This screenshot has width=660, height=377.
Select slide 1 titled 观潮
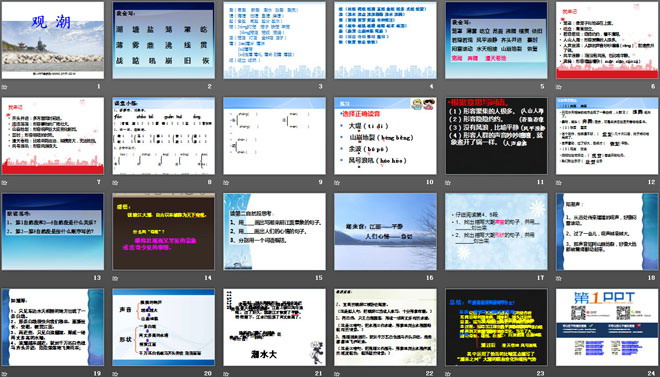[x=53, y=40]
